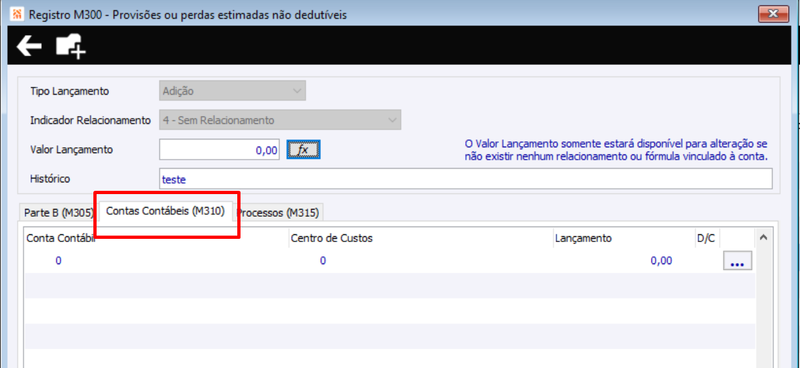Select the Conta Contábil cell showing 0
The width and height of the screenshot is (800, 368).
(156, 261)
